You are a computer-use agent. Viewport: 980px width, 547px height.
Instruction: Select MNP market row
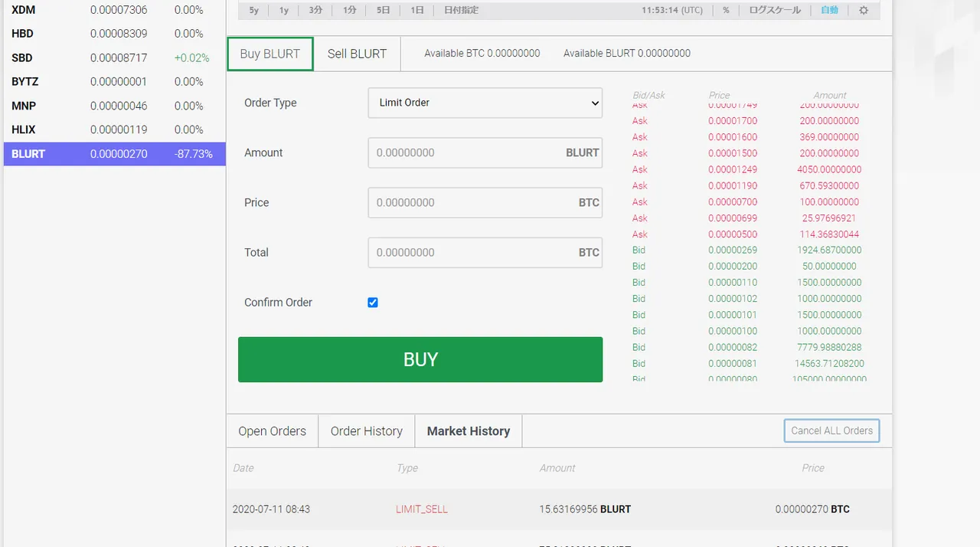pyautogui.click(x=115, y=106)
